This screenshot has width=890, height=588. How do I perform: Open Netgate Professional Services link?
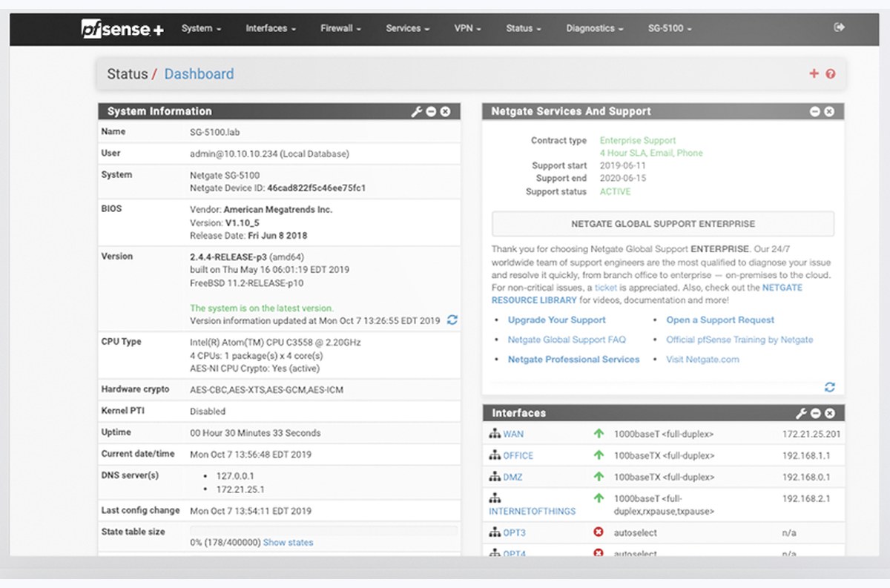tap(573, 360)
